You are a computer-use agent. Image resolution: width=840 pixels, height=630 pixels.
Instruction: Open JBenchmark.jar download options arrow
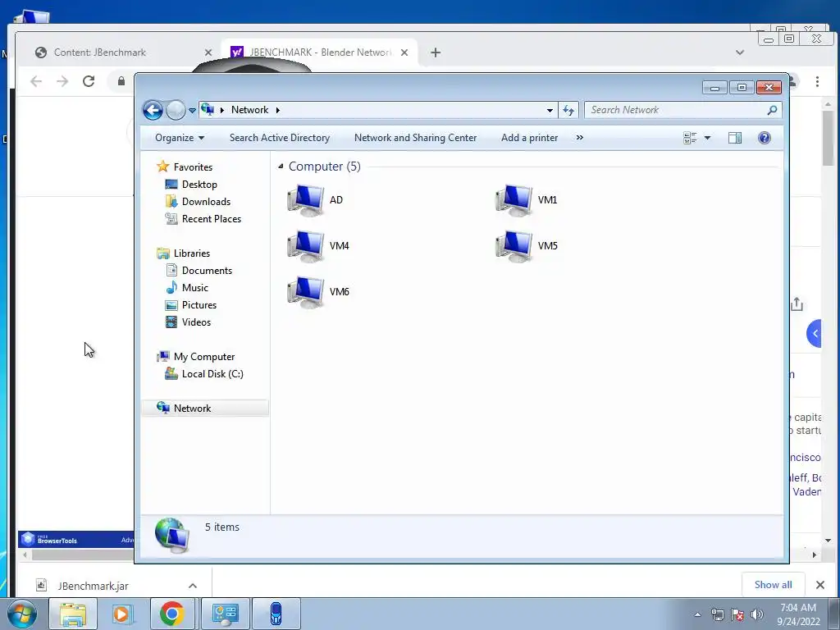(x=193, y=586)
